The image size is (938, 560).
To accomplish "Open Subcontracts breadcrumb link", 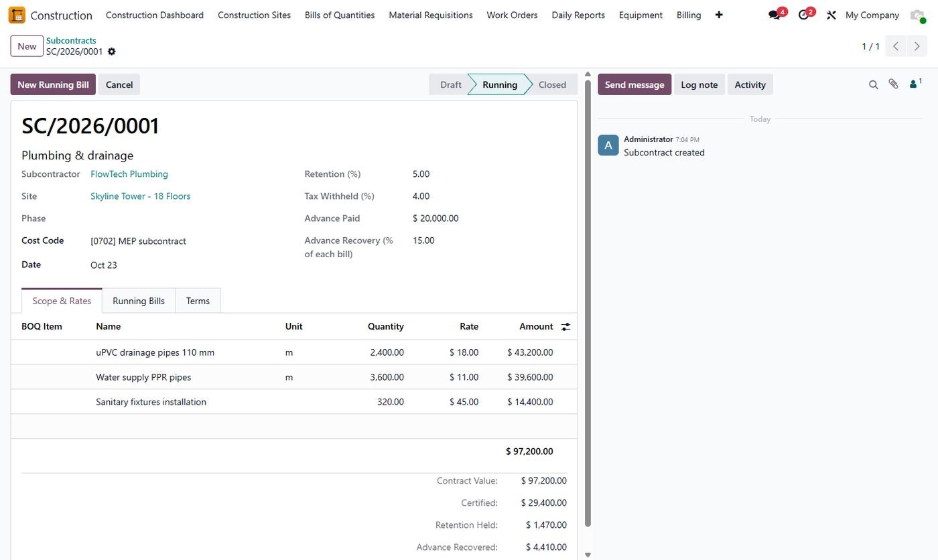I will click(x=71, y=41).
